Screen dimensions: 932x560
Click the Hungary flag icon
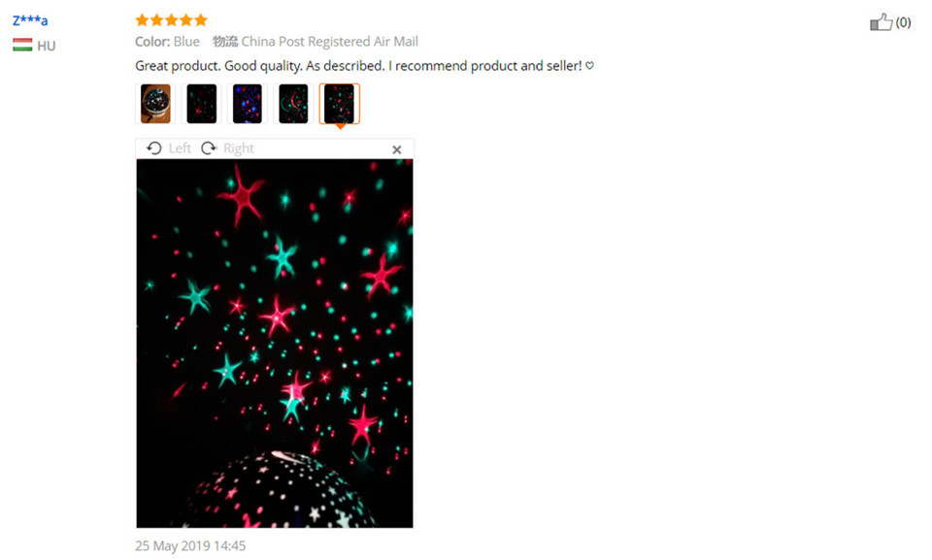(22, 46)
